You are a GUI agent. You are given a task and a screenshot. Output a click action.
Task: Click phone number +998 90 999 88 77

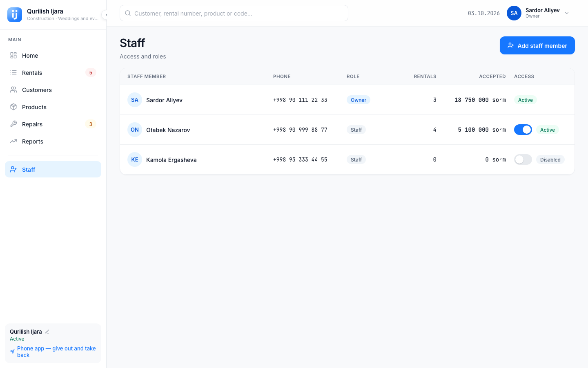tap(300, 130)
